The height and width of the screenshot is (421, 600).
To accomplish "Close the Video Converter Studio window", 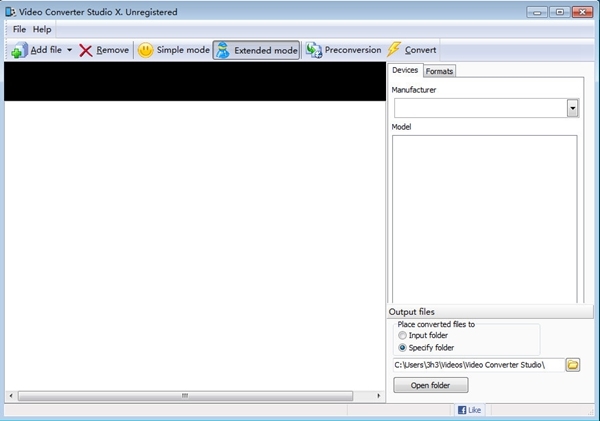I will [x=582, y=12].
